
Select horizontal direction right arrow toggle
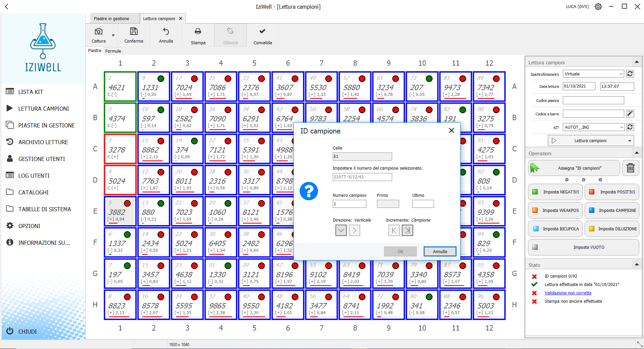coord(355,230)
